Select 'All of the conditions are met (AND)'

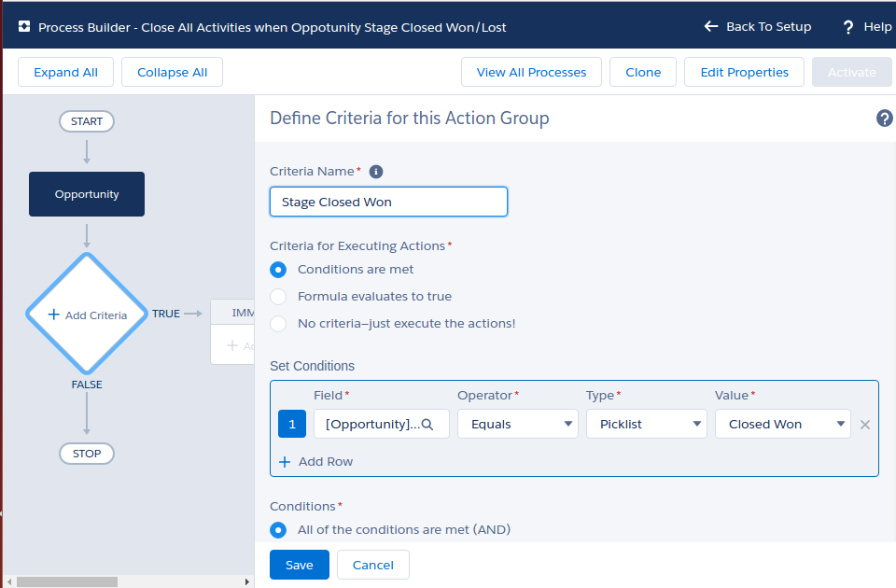pyautogui.click(x=278, y=530)
